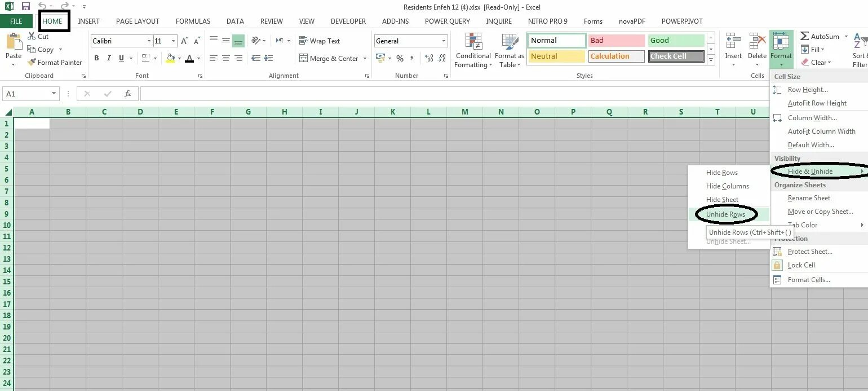
Task: Switch to the FORMULAS tab
Action: 193,21
